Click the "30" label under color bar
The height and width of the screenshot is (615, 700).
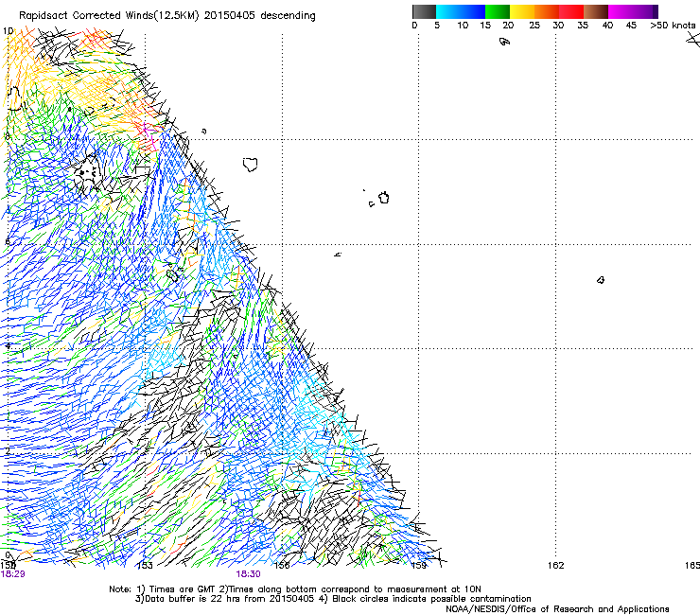[558, 26]
